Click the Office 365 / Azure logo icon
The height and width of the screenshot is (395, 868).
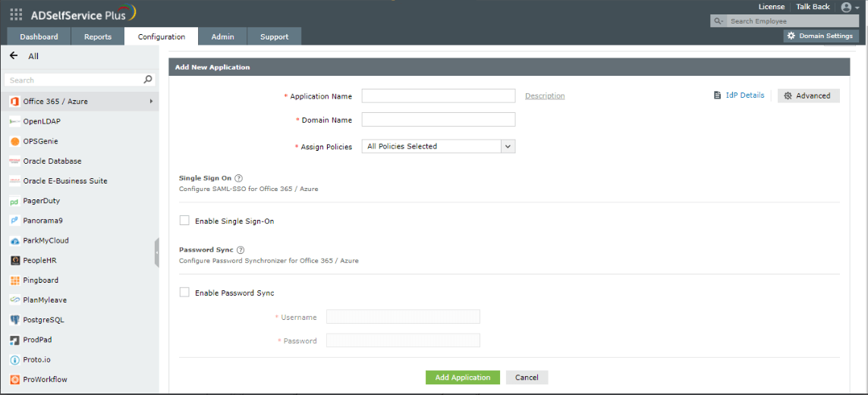(x=15, y=102)
